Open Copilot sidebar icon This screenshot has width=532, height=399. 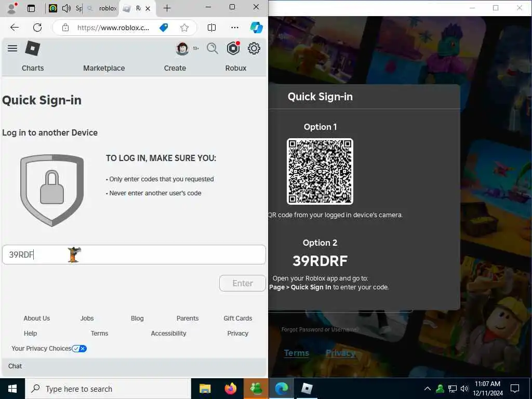256,28
